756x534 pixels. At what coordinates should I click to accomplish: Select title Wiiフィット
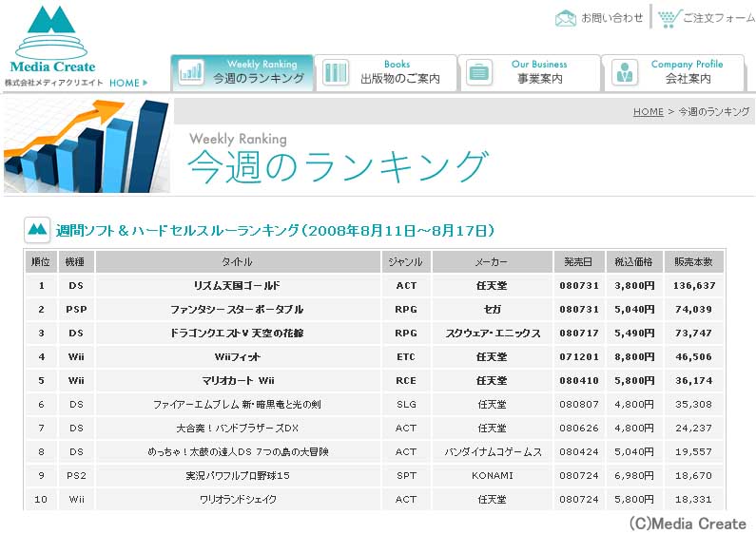click(x=237, y=356)
